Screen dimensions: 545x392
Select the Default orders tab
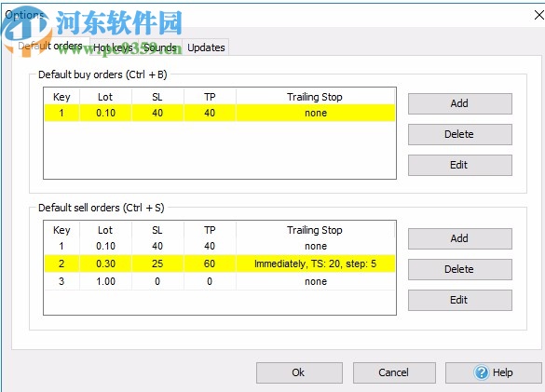[50, 46]
